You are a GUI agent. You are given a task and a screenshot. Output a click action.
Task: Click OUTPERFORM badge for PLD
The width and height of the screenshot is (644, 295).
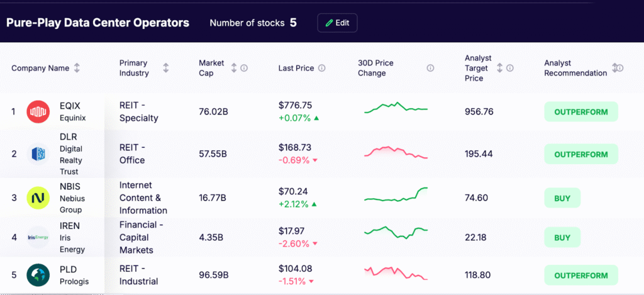(580, 276)
